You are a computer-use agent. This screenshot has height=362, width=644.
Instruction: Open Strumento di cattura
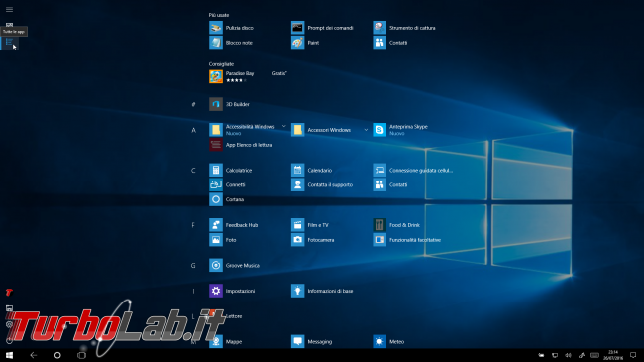(x=404, y=28)
